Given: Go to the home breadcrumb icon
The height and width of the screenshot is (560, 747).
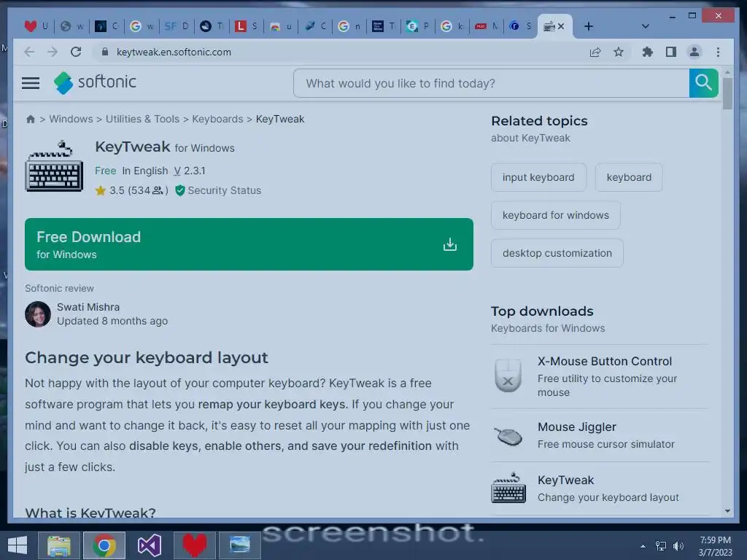Looking at the screenshot, I should pos(31,119).
